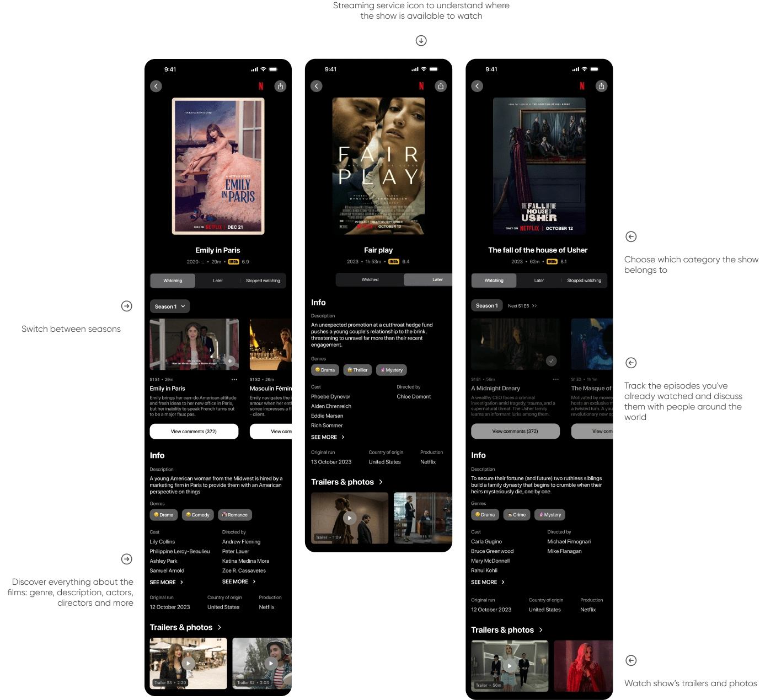Image resolution: width=760 pixels, height=700 pixels.
Task: Click cast member Lily Collins
Action: (162, 542)
